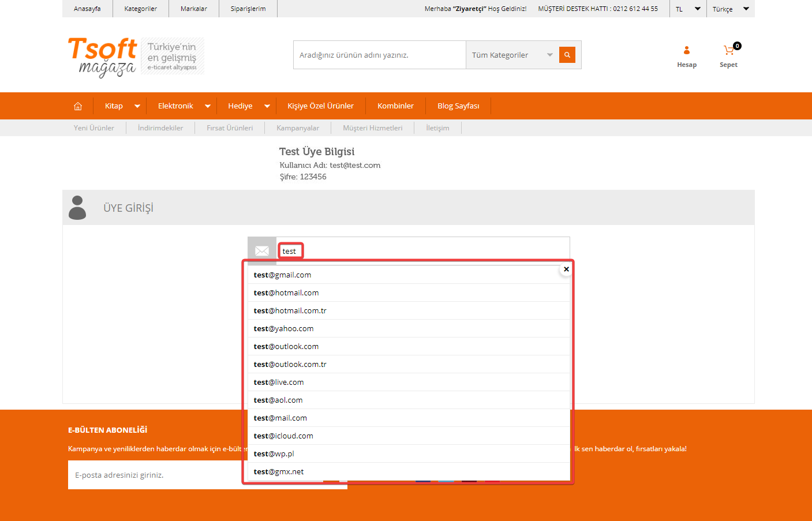The image size is (812, 521).
Task: Select test@gmail.com suggestion
Action: pyautogui.click(x=409, y=275)
